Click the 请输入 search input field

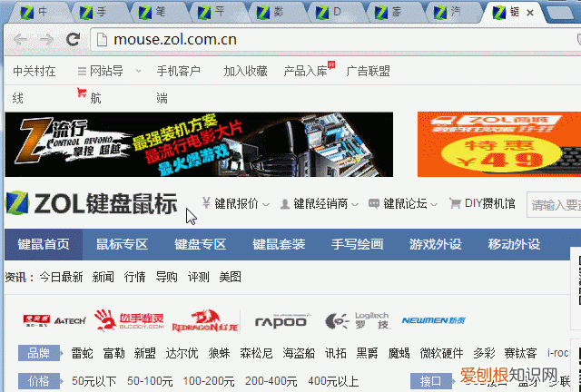pos(554,204)
